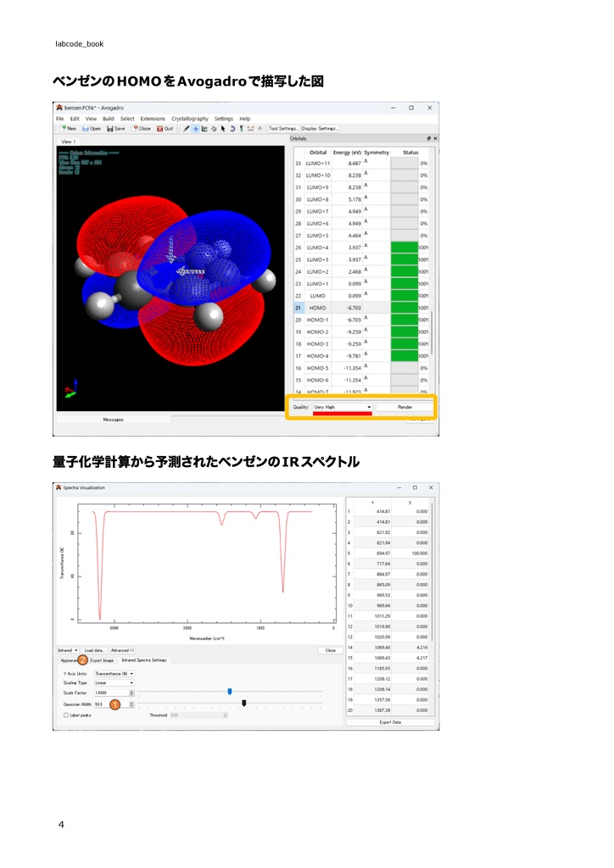614x868 pixels.
Task: Click the Save disk toolbar icon
Action: 116,129
